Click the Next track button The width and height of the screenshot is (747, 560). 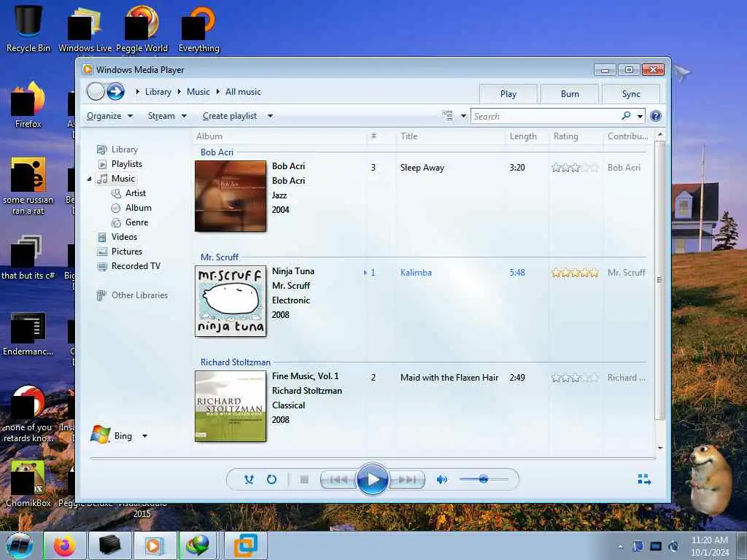tap(406, 479)
